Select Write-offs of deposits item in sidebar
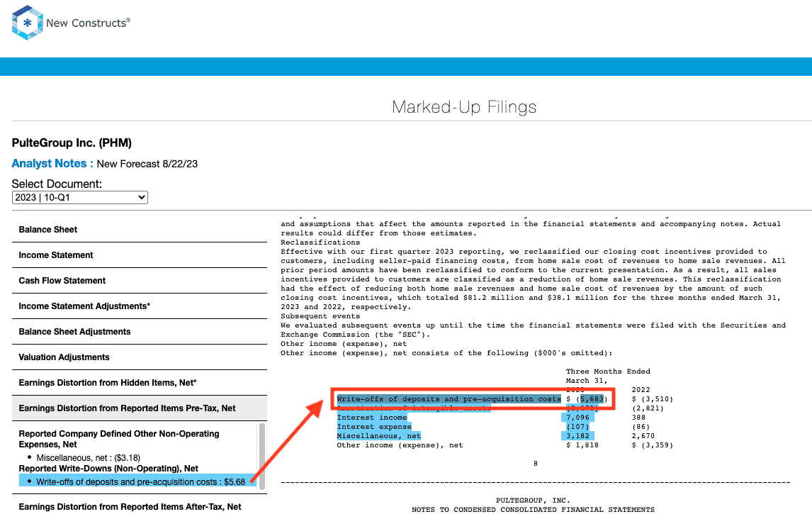812x514 pixels. (x=137, y=482)
